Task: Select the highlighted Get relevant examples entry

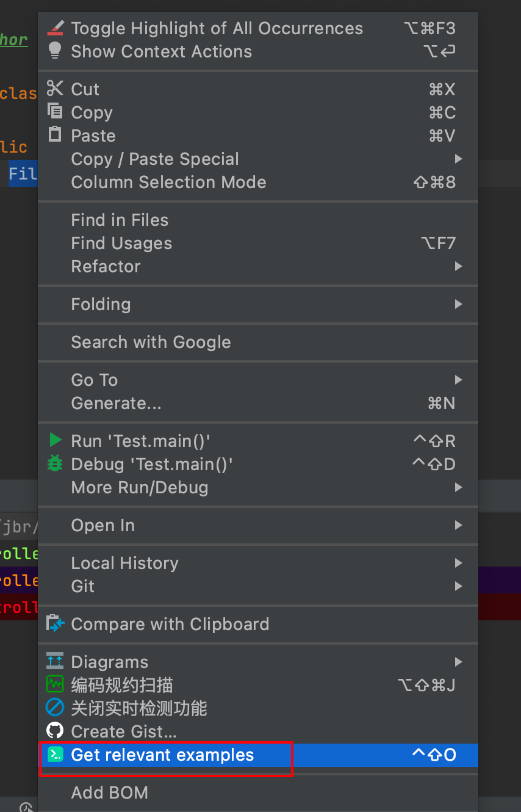Action: tap(162, 755)
